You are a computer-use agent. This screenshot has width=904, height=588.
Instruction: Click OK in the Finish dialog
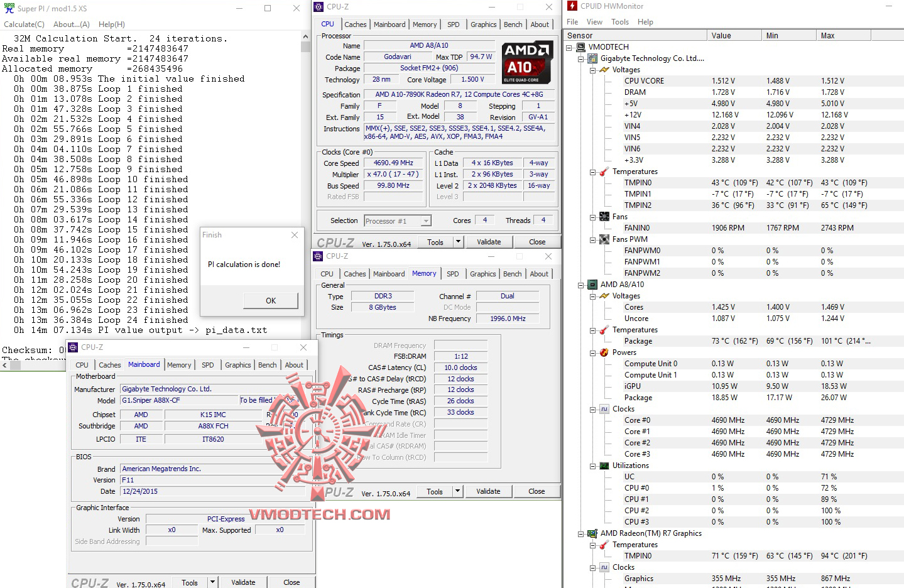click(x=271, y=300)
